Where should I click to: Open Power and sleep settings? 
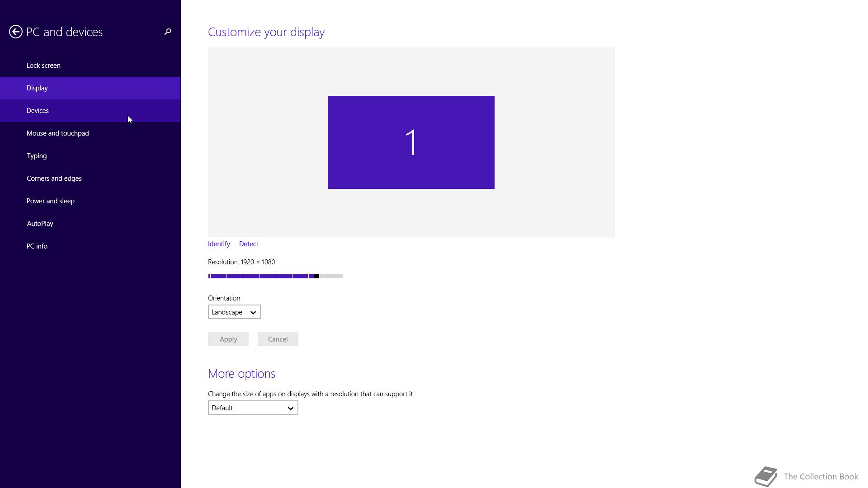[x=90, y=201]
